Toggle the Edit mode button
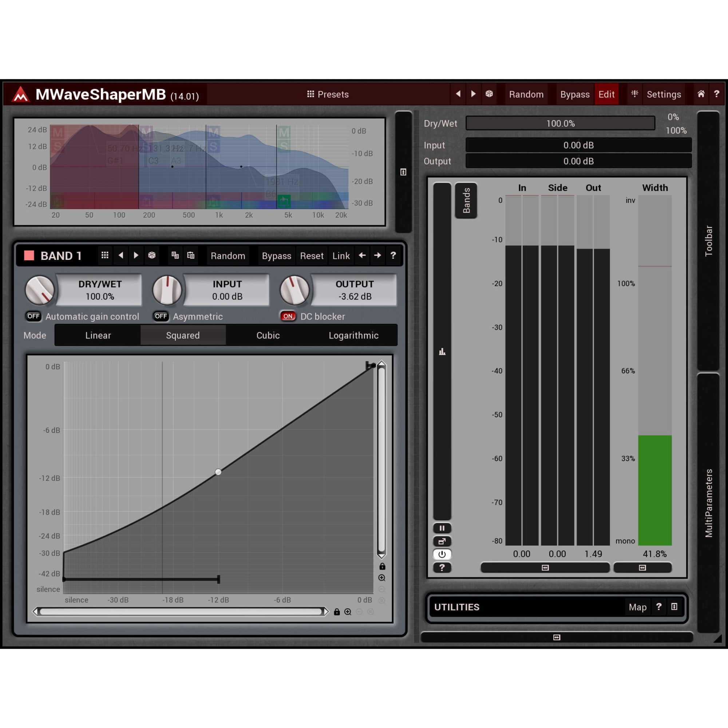This screenshot has width=728, height=728. pos(606,94)
